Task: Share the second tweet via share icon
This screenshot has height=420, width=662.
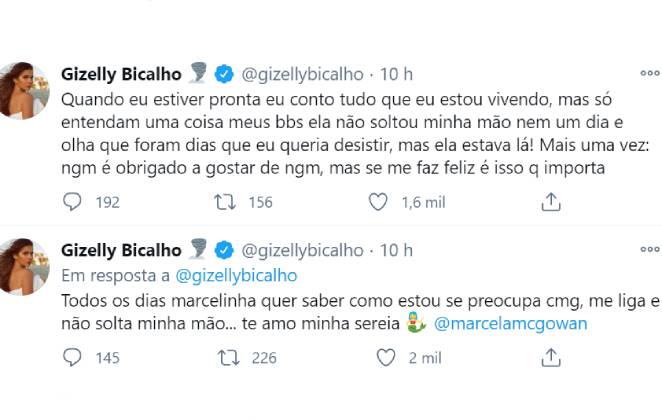Action: 550,357
